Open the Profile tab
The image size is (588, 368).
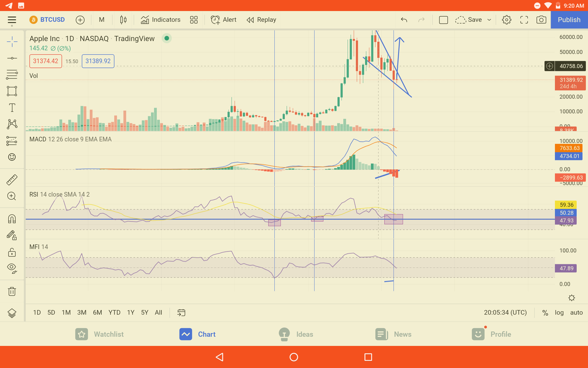coord(491,334)
